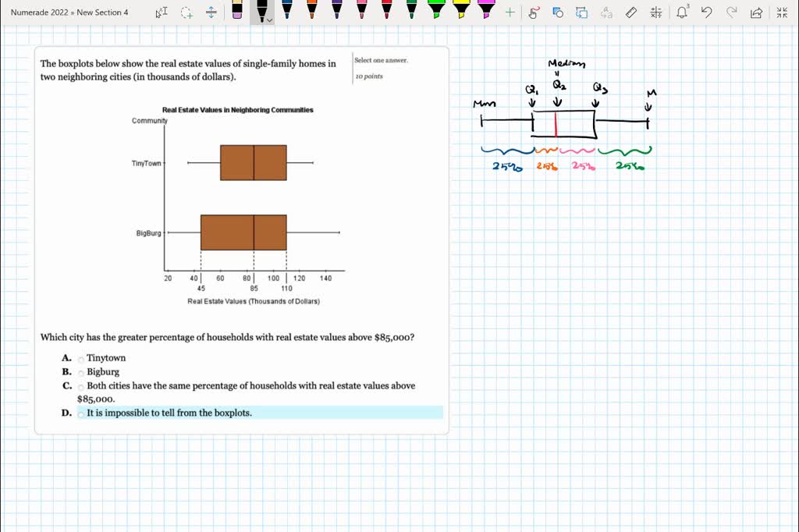
Task: Pick the green highlighter pen
Action: pos(435,11)
